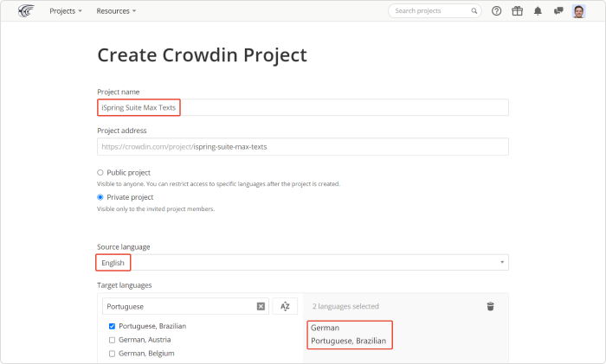Screen dimensions: 606x364
Task: Select the Private project radio button
Action: pyautogui.click(x=100, y=197)
